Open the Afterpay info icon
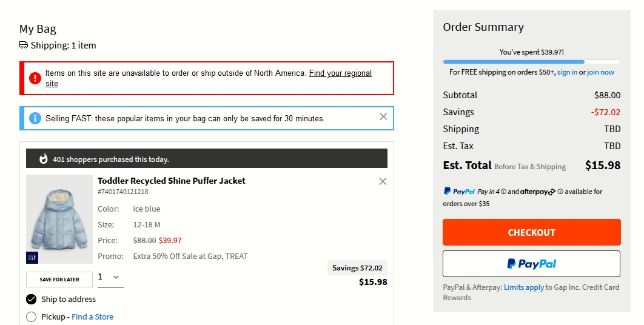This screenshot has height=325, width=644. pyautogui.click(x=561, y=192)
